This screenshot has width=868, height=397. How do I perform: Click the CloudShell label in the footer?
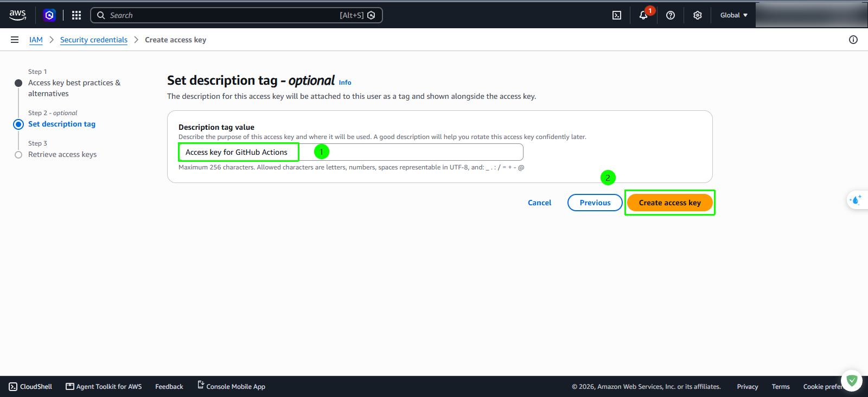36,387
